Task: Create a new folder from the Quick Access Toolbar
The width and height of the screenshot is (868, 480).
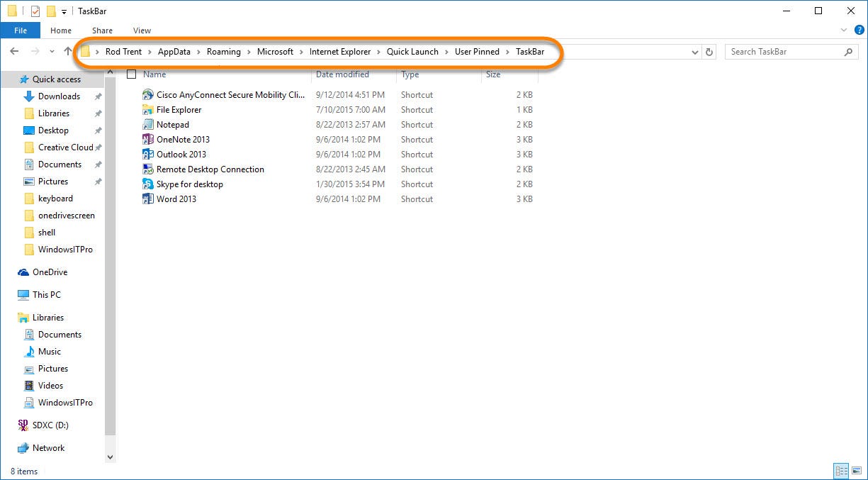Action: pos(50,11)
